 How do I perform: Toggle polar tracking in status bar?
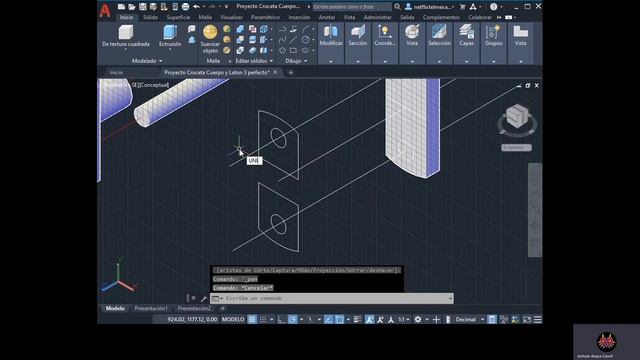[x=292, y=320]
